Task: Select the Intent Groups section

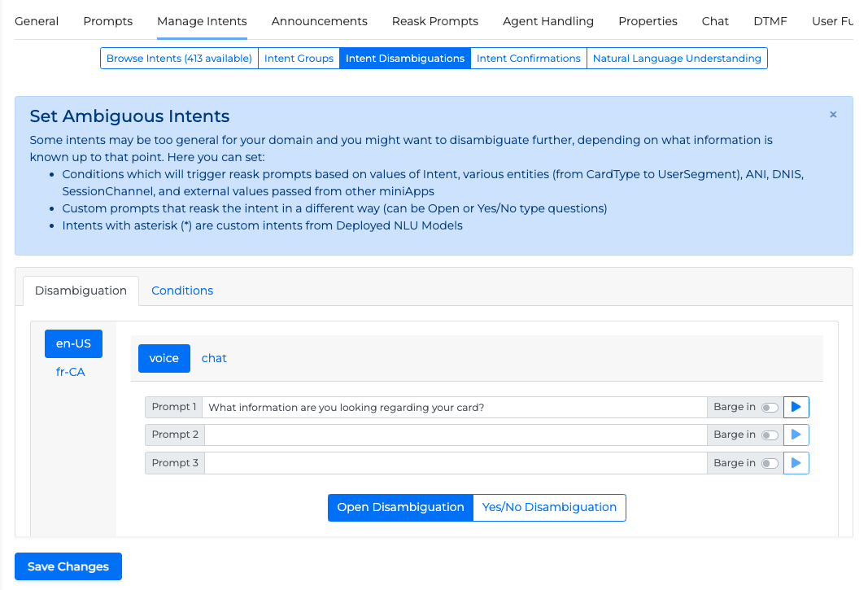Action: tap(299, 59)
